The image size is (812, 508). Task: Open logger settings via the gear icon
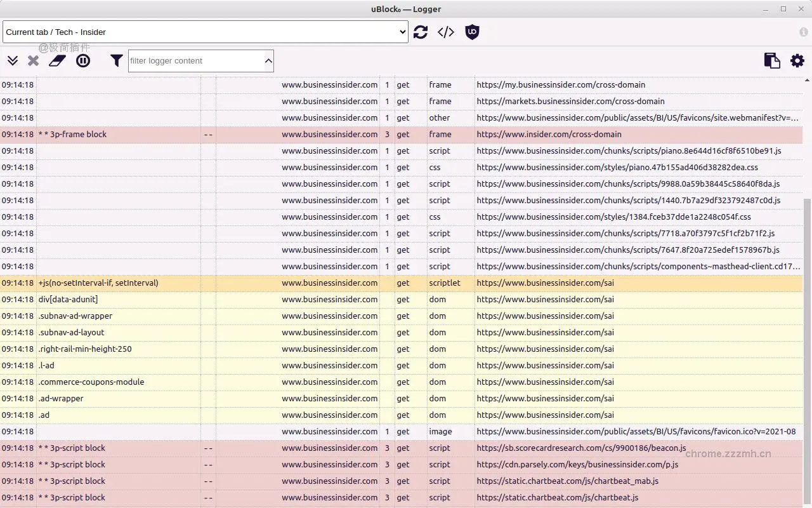[797, 60]
